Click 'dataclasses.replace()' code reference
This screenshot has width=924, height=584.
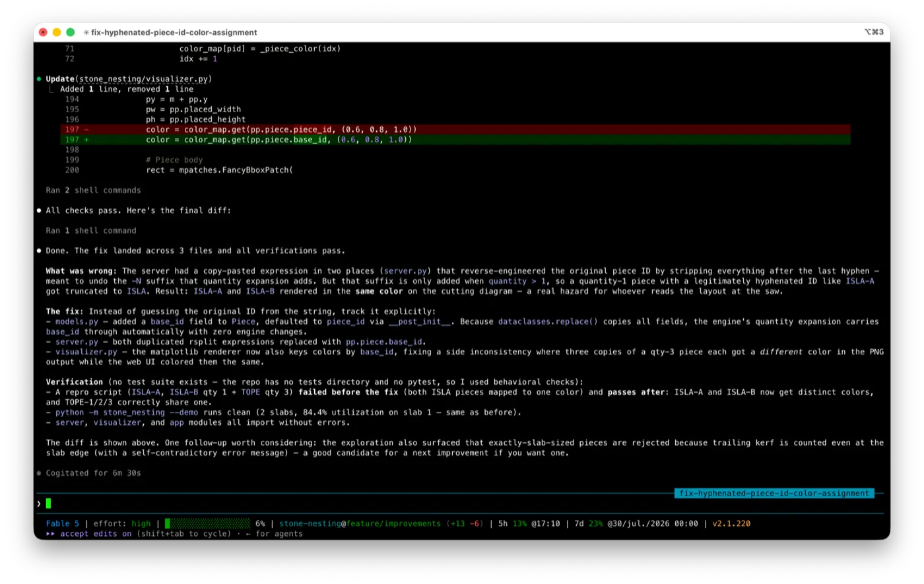548,321
